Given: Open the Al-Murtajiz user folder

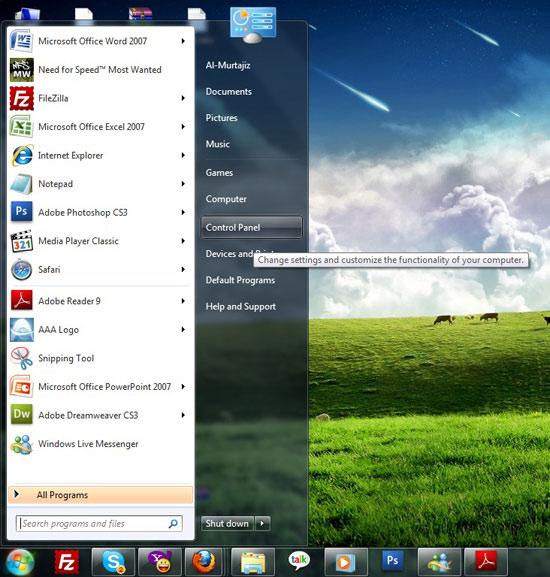Looking at the screenshot, I should (228, 65).
